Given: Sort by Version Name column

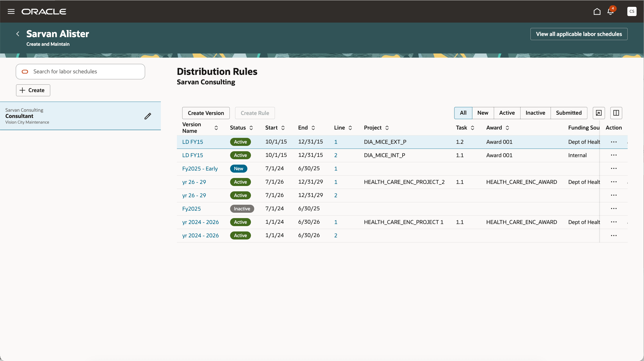Looking at the screenshot, I should [x=216, y=128].
